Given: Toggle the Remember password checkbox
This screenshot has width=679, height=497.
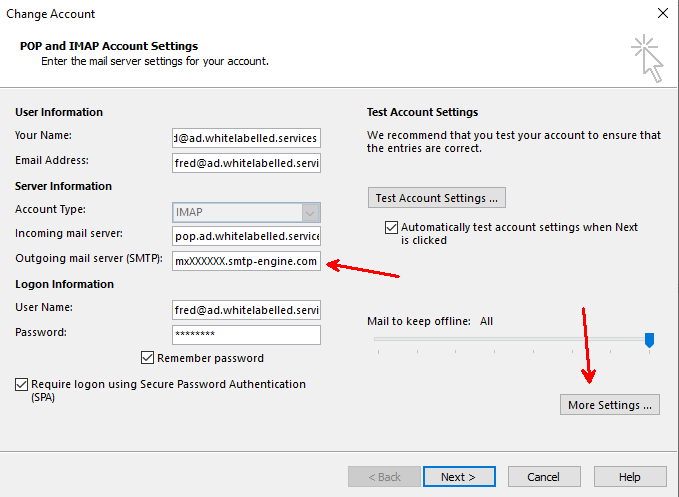Looking at the screenshot, I should (149, 358).
